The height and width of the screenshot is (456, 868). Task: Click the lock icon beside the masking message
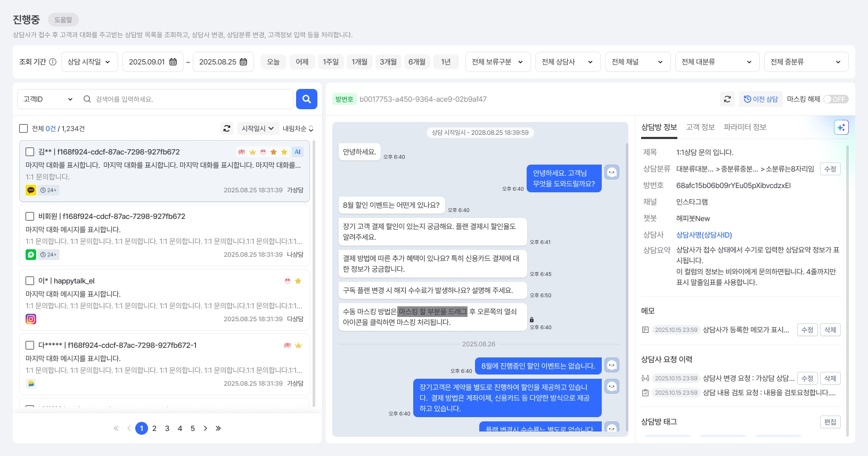coord(531,320)
